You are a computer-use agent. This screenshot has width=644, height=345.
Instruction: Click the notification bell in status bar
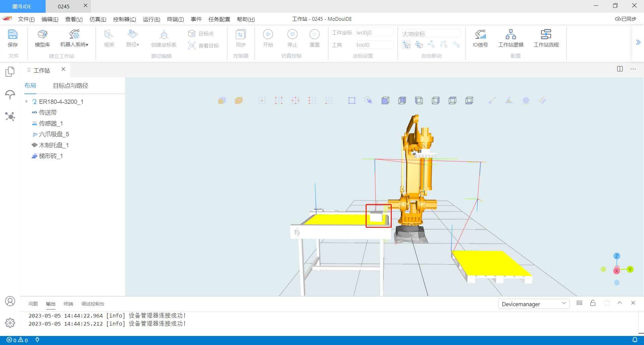tap(635, 340)
